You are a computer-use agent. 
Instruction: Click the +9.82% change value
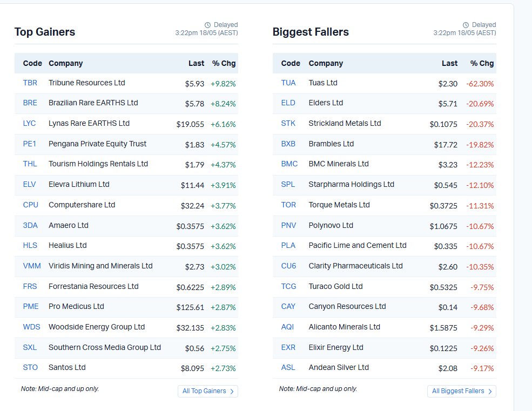click(223, 84)
